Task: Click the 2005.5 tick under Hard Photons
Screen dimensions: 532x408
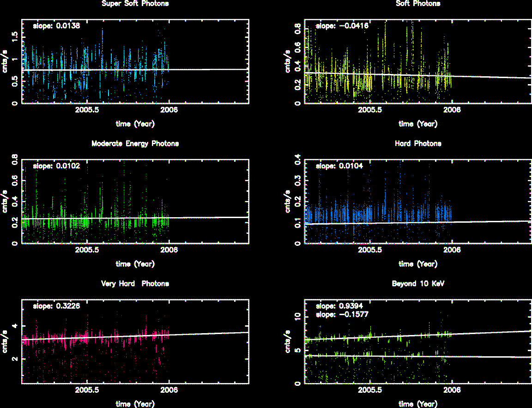Action: click(370, 250)
